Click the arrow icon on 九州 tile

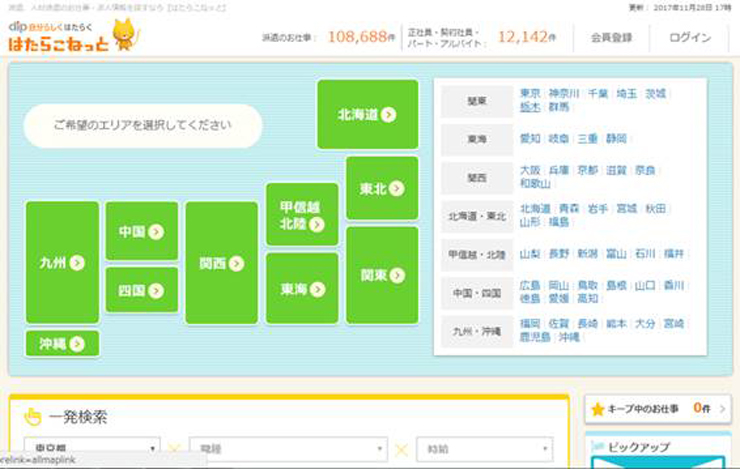pyautogui.click(x=77, y=263)
